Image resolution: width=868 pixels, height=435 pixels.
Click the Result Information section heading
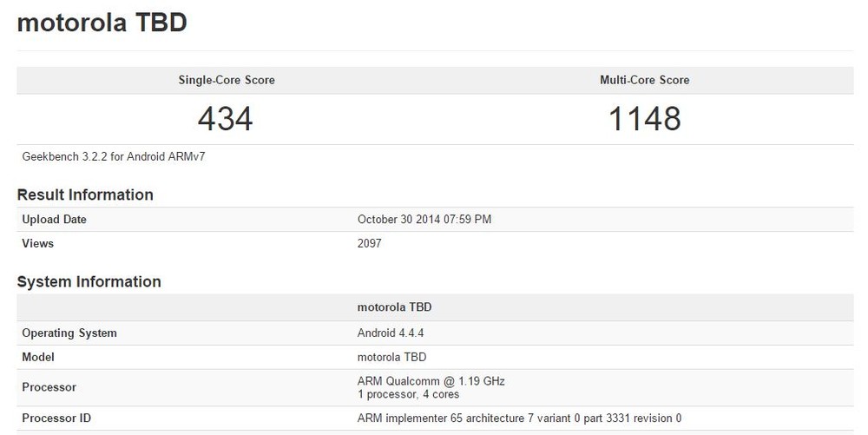[85, 194]
